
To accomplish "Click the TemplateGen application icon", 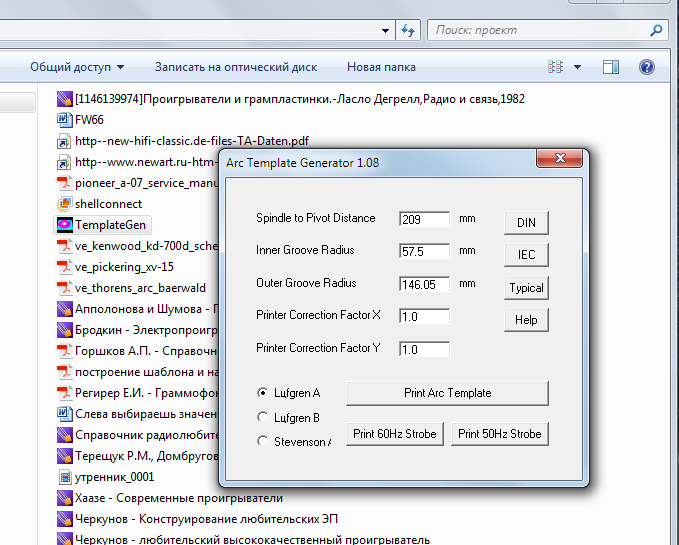I will tap(64, 225).
